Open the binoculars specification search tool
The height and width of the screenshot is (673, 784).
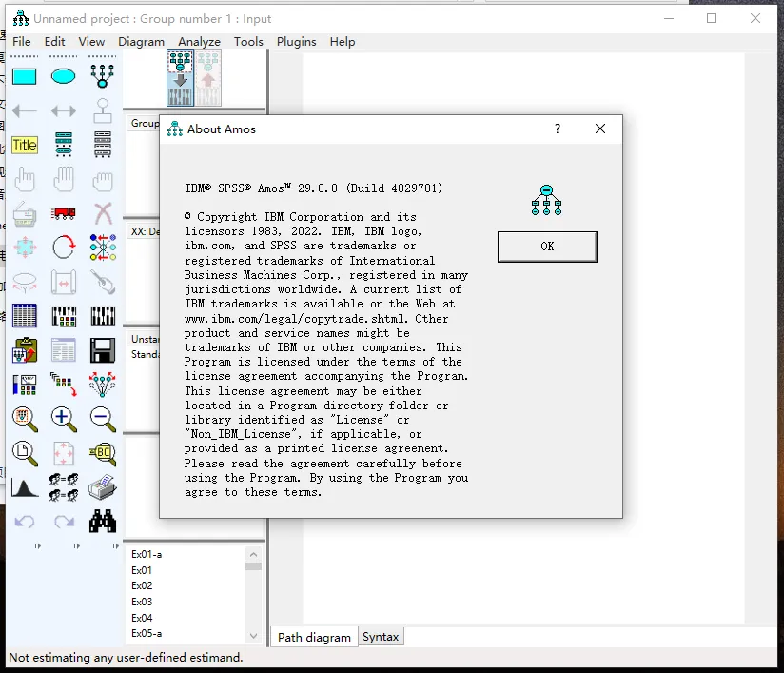point(103,522)
